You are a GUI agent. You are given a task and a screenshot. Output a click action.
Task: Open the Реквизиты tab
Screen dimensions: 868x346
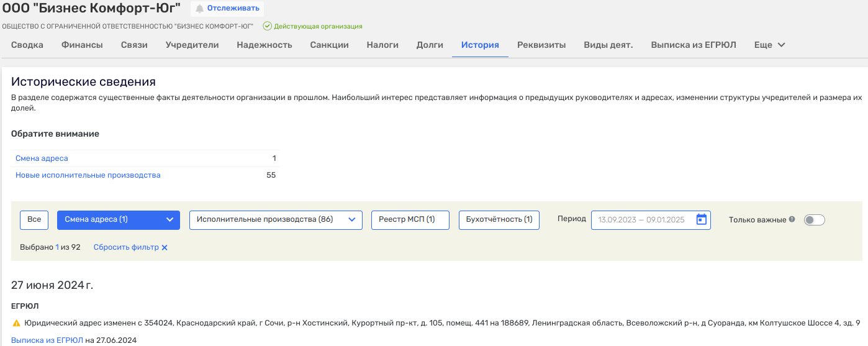541,45
